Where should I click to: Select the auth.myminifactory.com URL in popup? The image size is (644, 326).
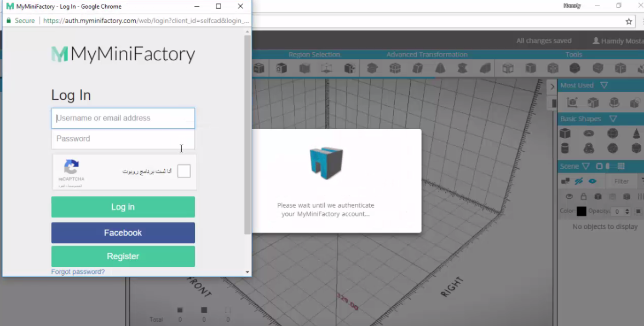[146, 21]
